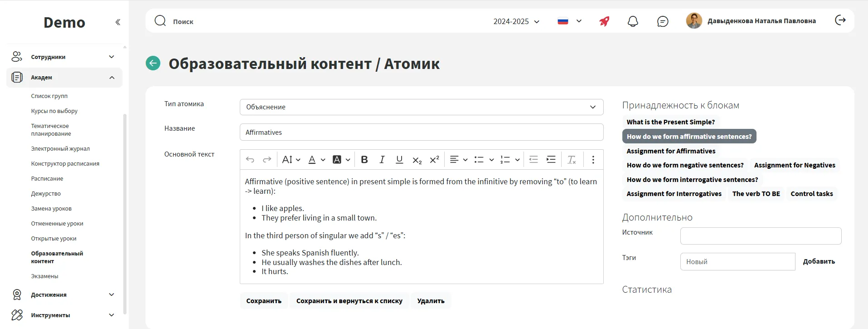Open the notifications bell

click(633, 21)
